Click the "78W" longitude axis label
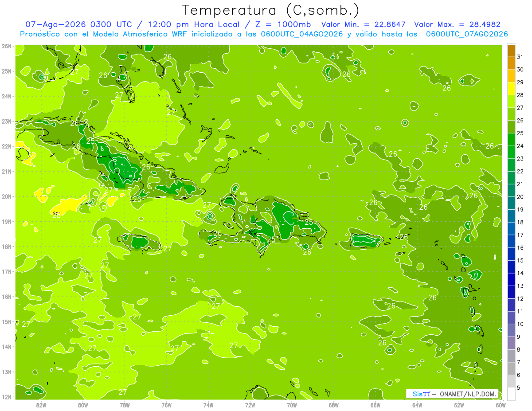The width and height of the screenshot is (532, 411). pyautogui.click(x=125, y=405)
